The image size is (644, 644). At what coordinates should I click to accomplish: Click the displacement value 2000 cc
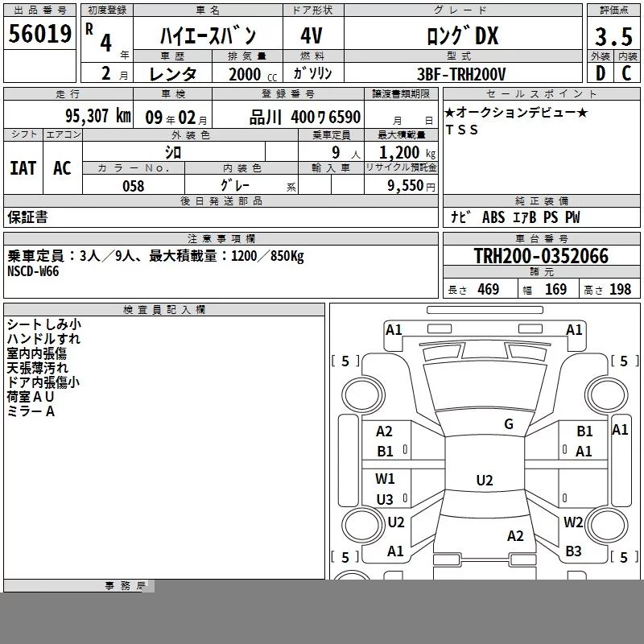[253, 74]
